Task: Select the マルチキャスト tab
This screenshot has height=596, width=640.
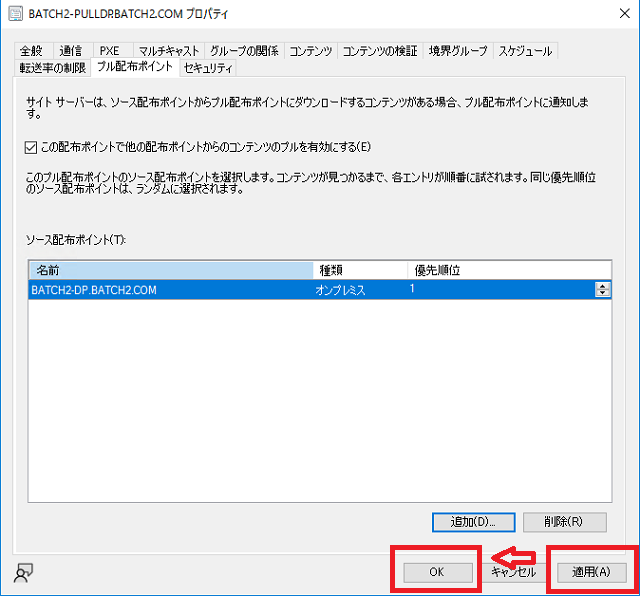Action: [x=168, y=51]
